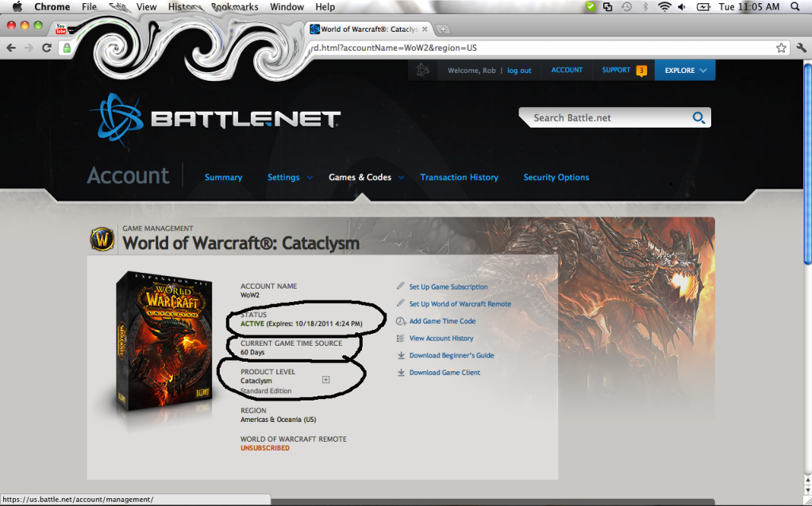Viewport: 812px width, 506px height.
Task: Click the ACTIVE status expiry text
Action: pyautogui.click(x=302, y=324)
